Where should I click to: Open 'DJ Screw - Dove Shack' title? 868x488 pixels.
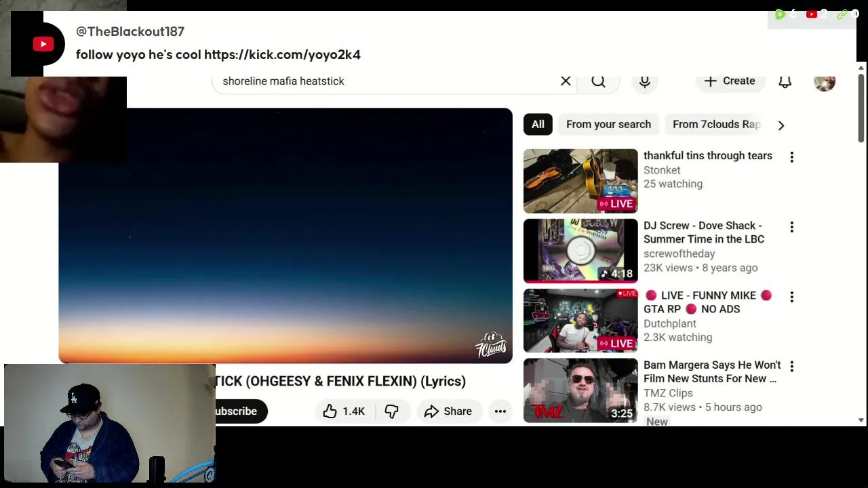[x=704, y=232]
